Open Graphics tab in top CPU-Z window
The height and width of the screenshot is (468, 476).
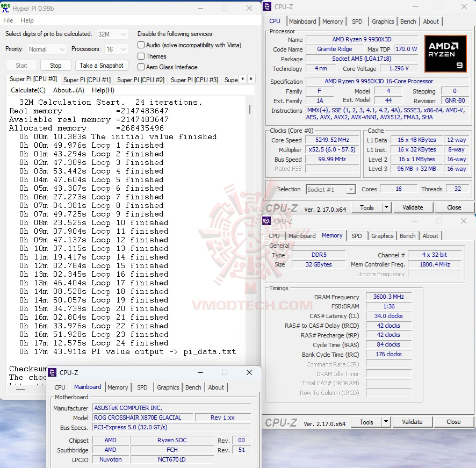[x=383, y=21]
